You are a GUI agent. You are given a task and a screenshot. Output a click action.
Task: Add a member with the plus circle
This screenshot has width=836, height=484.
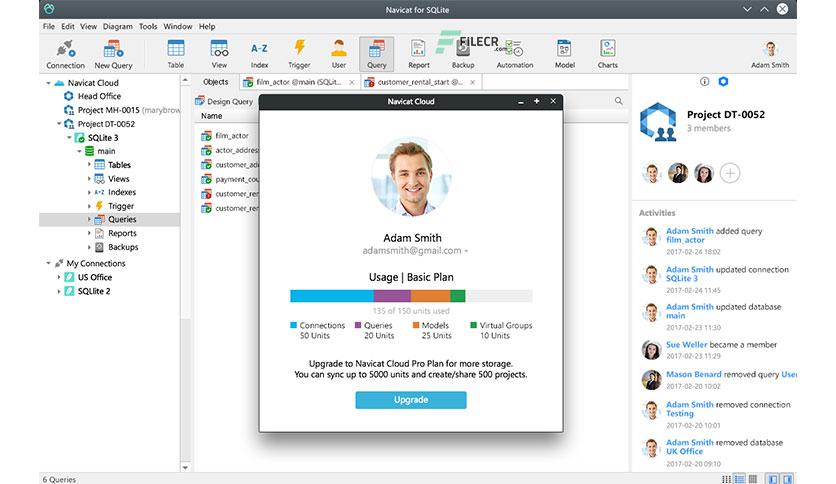(x=730, y=173)
